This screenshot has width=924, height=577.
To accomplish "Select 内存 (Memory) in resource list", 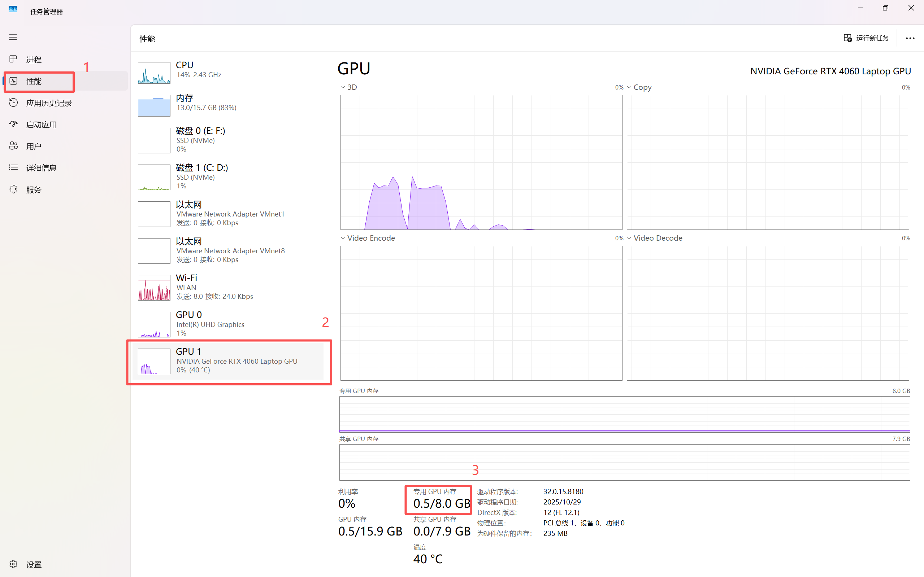I will coord(229,104).
